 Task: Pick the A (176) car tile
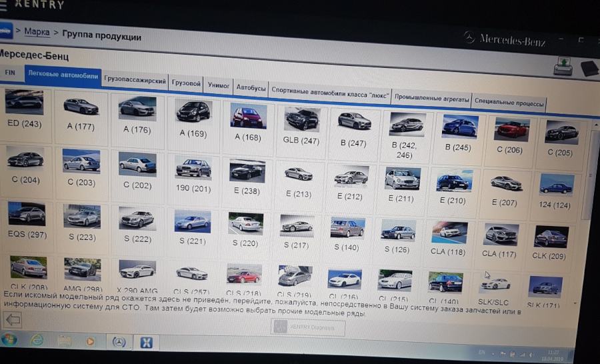pyautogui.click(x=137, y=116)
